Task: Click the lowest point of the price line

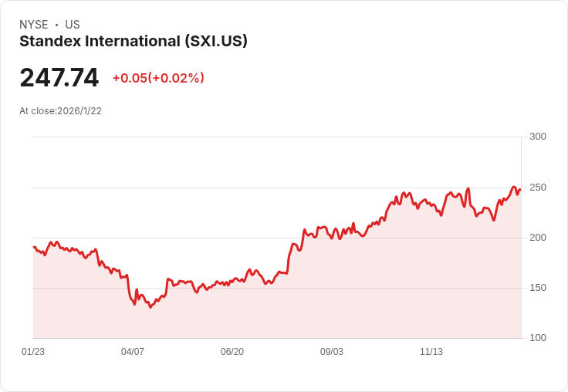Action: pyautogui.click(x=150, y=307)
